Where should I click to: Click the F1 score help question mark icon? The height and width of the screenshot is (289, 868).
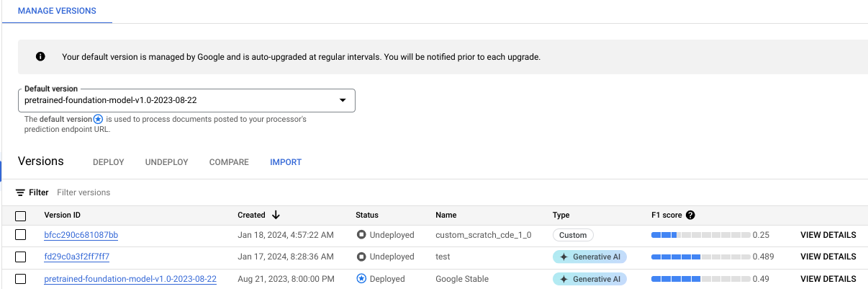[690, 215]
